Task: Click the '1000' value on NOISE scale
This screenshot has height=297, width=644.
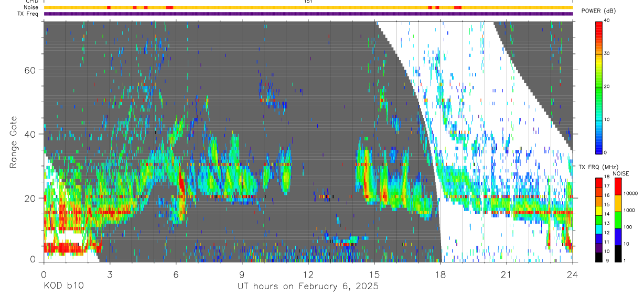Action: [x=629, y=210]
